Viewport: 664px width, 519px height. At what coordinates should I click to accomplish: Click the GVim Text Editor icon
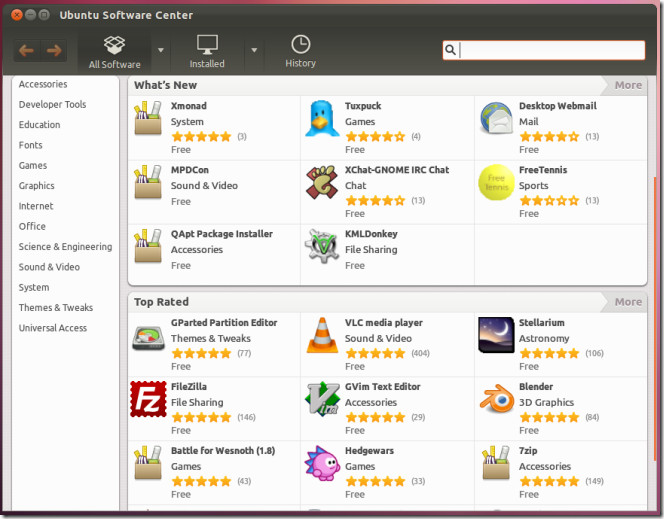point(322,398)
